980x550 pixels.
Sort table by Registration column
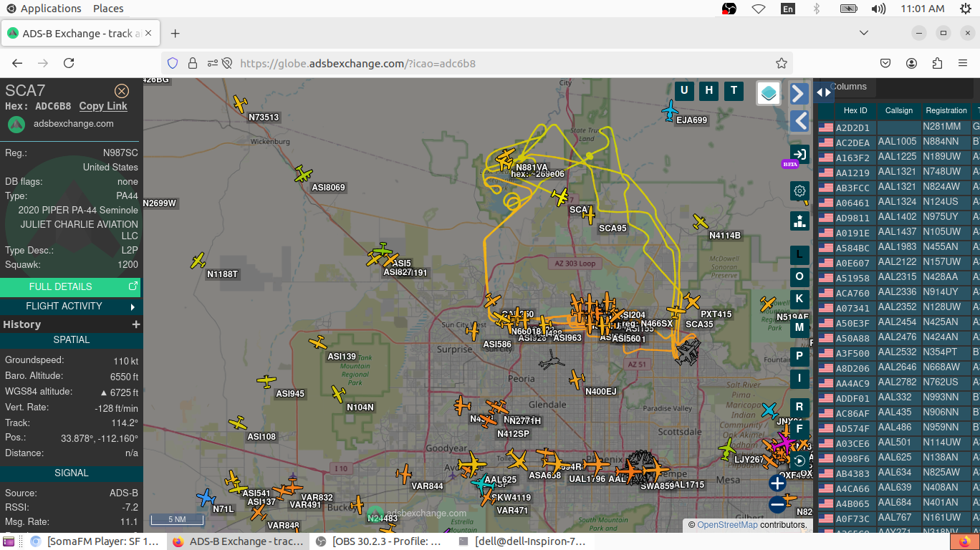pyautogui.click(x=946, y=110)
